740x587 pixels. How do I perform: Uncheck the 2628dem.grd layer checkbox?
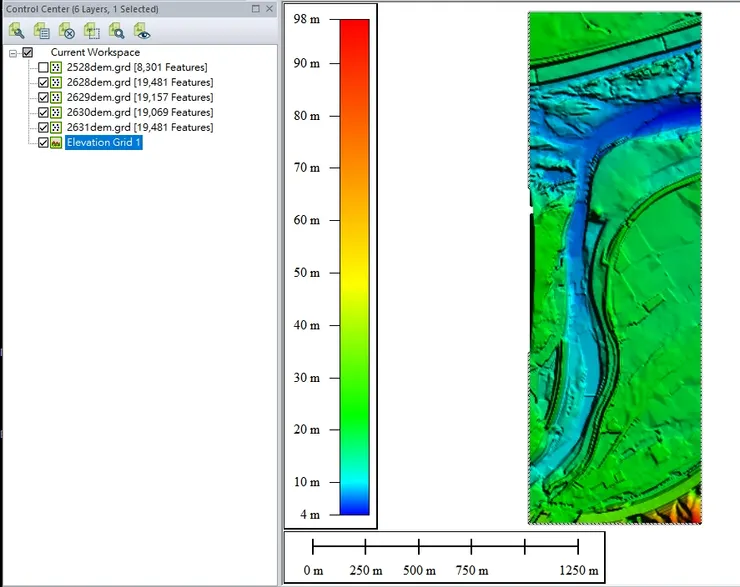pos(43,83)
